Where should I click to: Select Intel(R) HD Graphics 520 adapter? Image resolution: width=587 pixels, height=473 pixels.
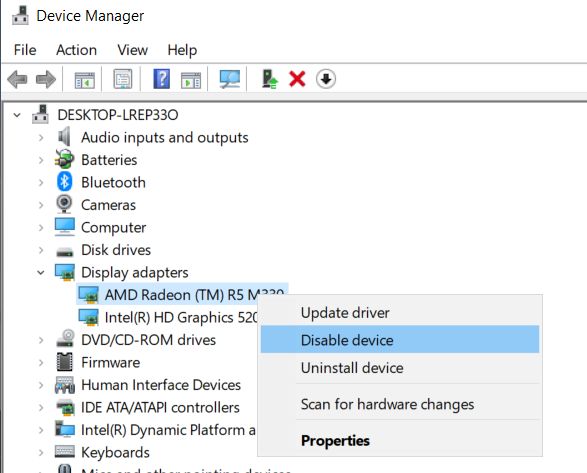[181, 317]
